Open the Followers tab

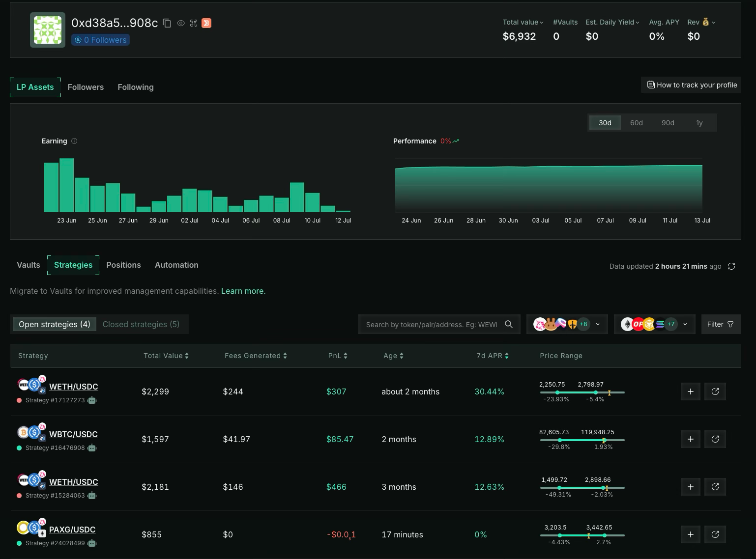click(x=86, y=87)
